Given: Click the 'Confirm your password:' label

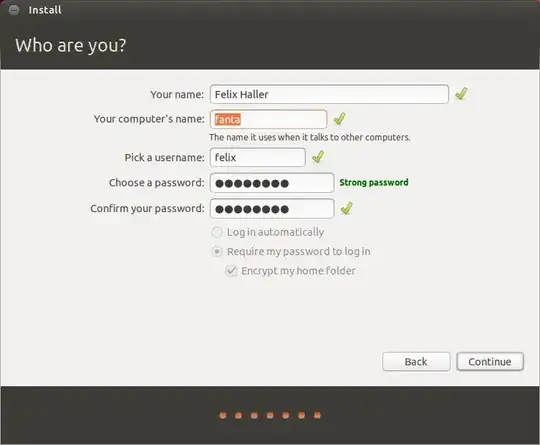Looking at the screenshot, I should click(147, 209).
